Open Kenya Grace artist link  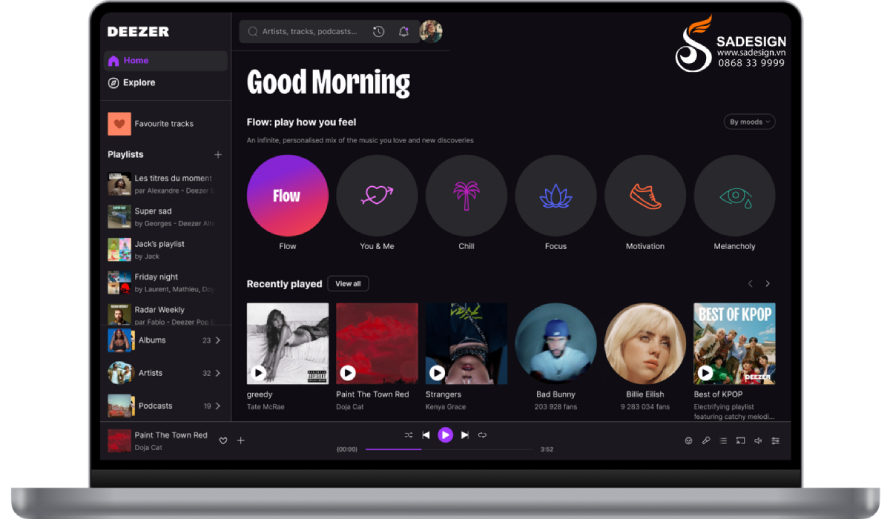(x=446, y=407)
